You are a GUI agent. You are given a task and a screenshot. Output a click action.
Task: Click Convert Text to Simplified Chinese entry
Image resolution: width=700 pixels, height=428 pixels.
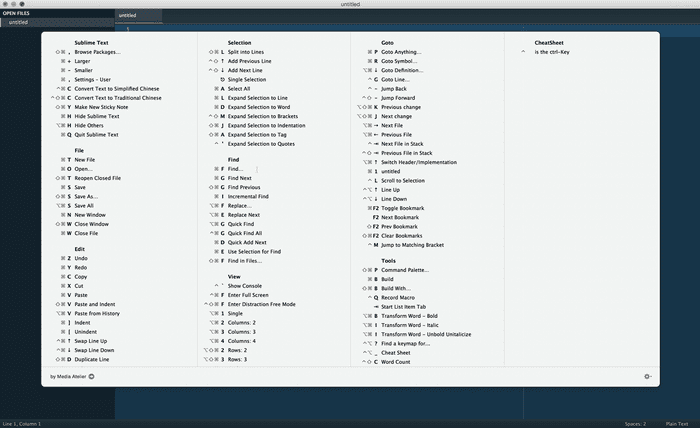point(117,89)
